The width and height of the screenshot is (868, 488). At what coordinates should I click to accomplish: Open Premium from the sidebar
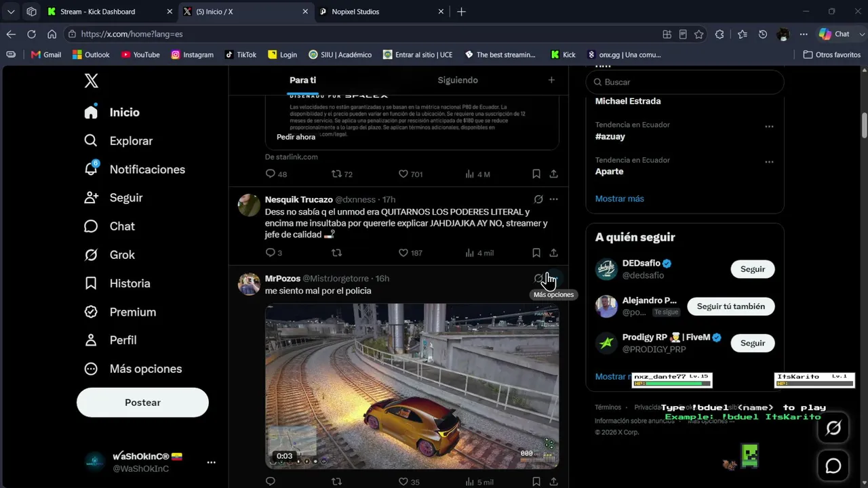120,312
